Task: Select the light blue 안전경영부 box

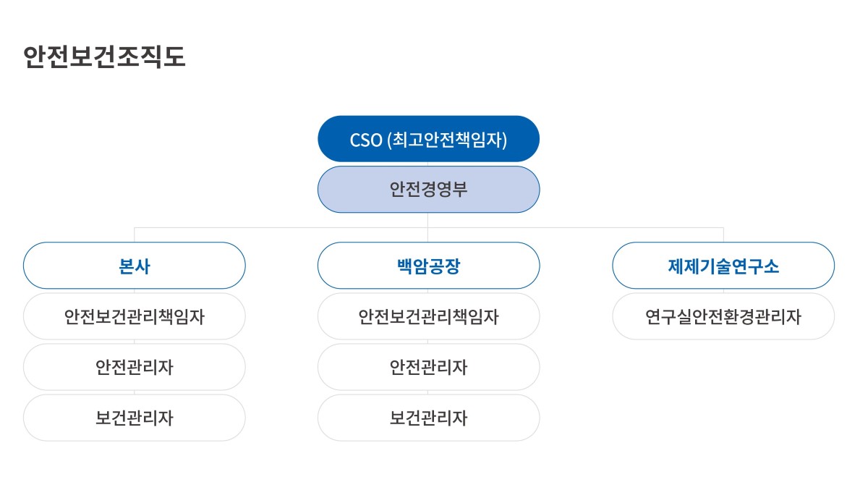Action: (429, 190)
